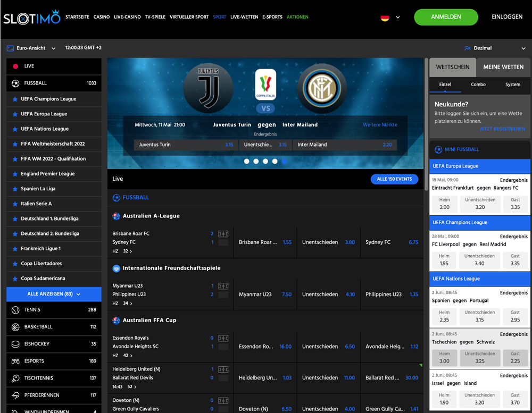The width and height of the screenshot is (532, 413).
Task: Open the German flag language selector
Action: tap(385, 18)
